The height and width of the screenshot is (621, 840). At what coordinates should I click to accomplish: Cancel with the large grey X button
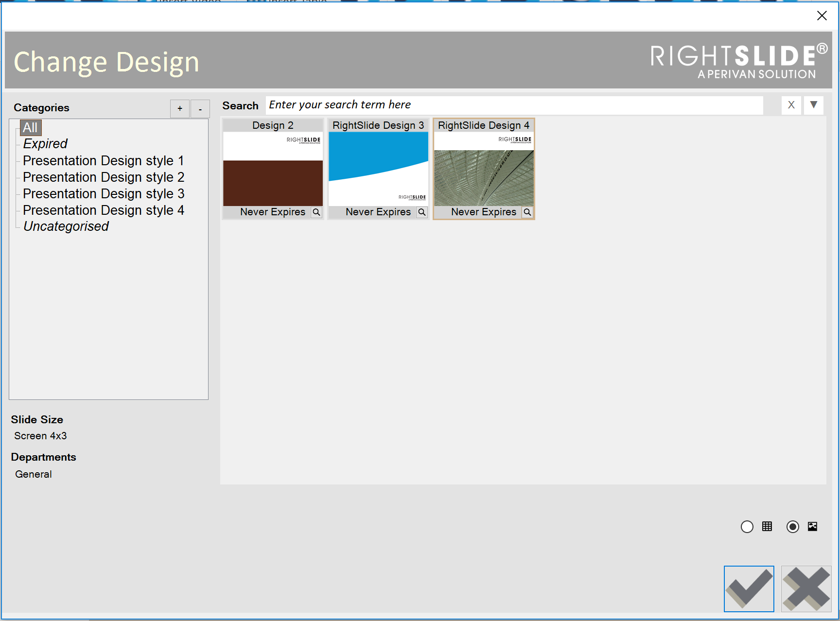(806, 589)
